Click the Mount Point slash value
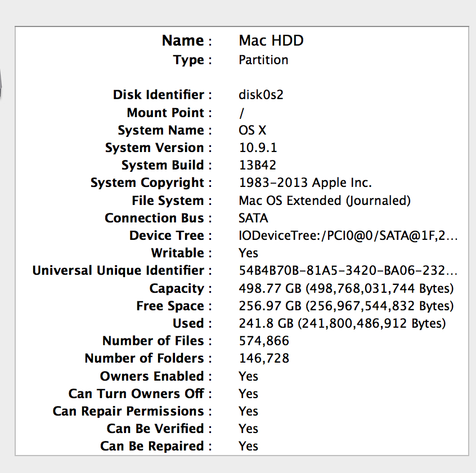Image resolution: width=476 pixels, height=473 pixels. 241,113
